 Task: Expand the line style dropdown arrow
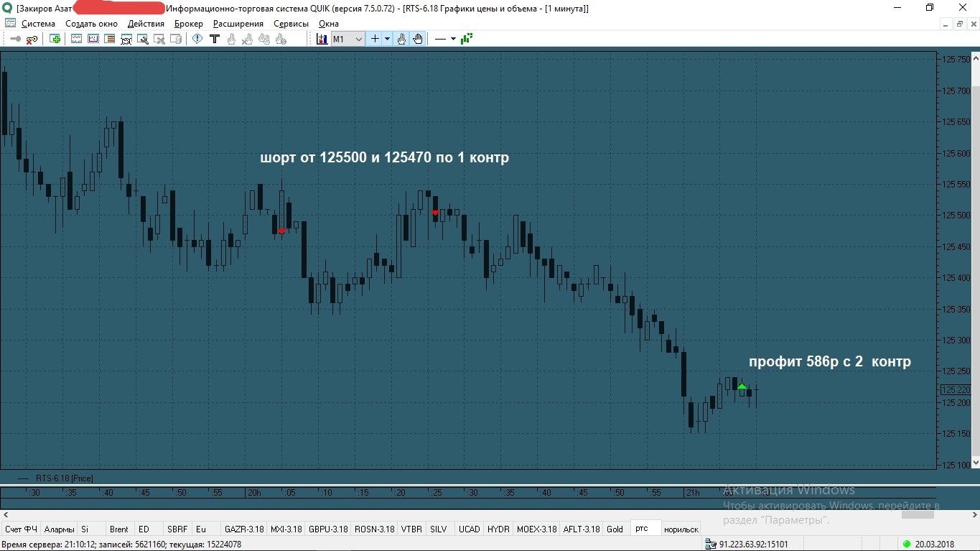[453, 39]
